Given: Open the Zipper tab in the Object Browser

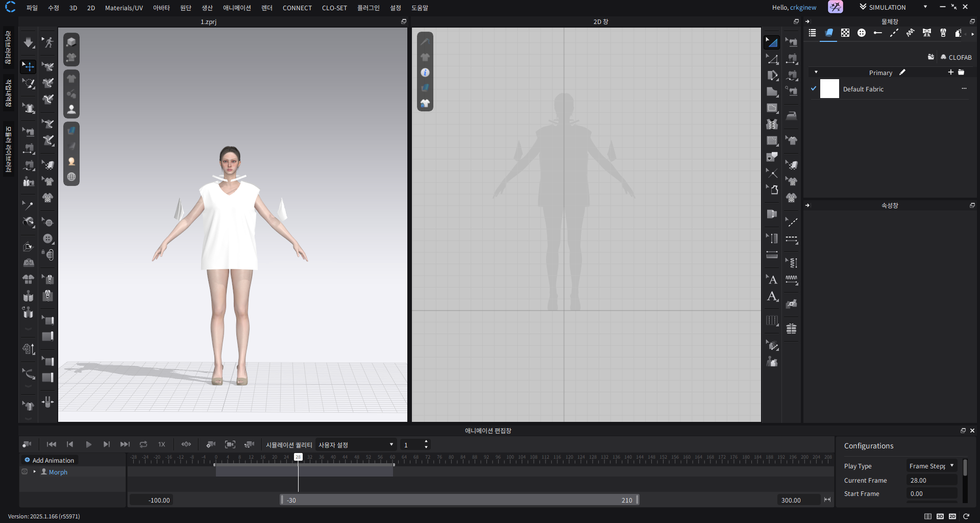Looking at the screenshot, I should (943, 33).
